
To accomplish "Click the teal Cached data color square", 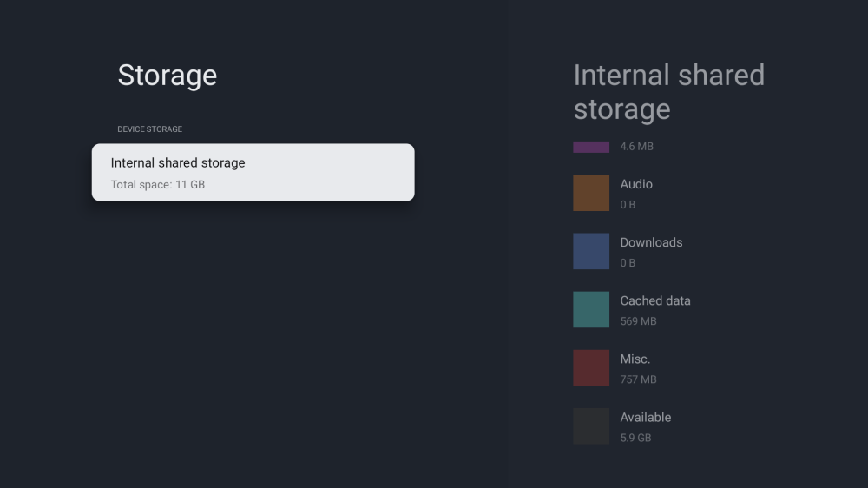I will (x=591, y=309).
